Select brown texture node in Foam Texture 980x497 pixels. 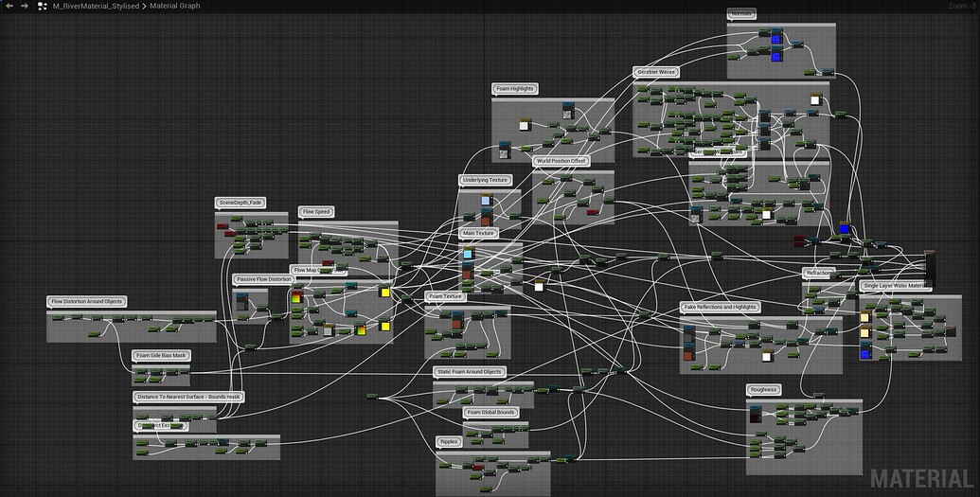tap(457, 321)
